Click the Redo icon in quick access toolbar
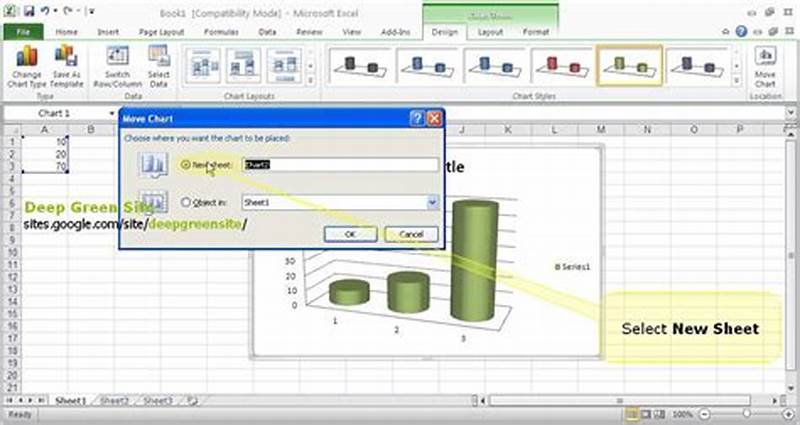The width and height of the screenshot is (800, 425). click(67, 11)
